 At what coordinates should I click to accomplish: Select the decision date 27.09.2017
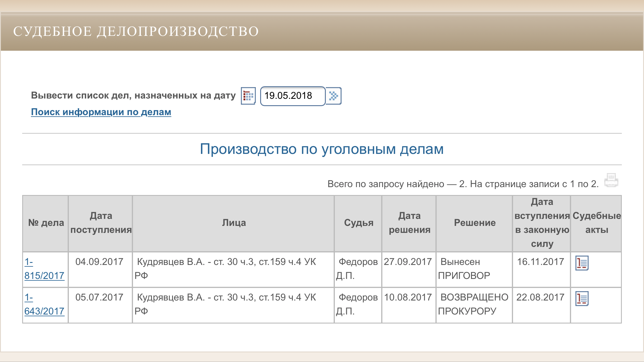pyautogui.click(x=408, y=262)
